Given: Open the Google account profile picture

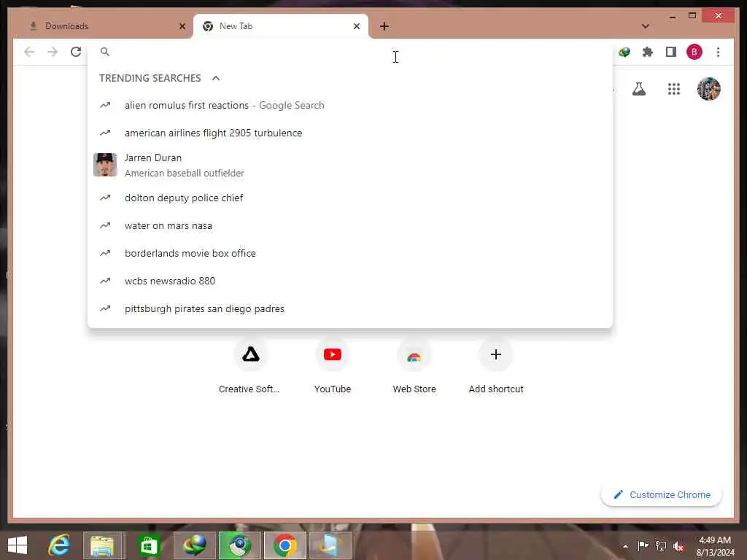Looking at the screenshot, I should pyautogui.click(x=709, y=89).
